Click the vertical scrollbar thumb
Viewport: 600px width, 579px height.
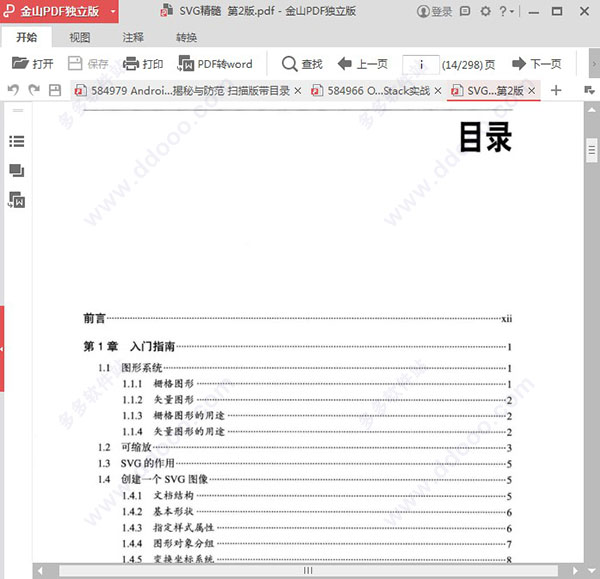[592, 150]
